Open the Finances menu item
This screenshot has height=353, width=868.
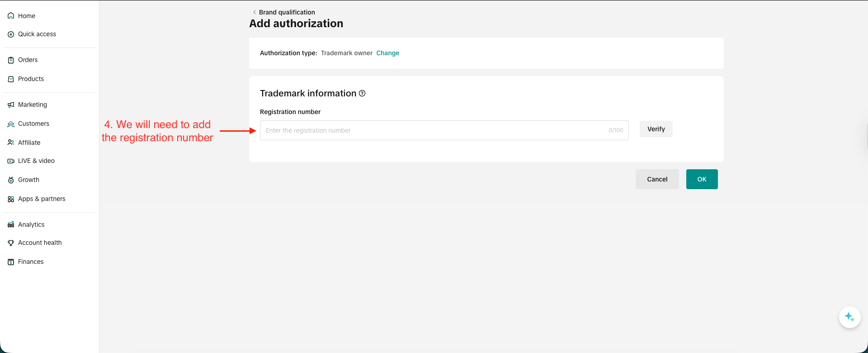pyautogui.click(x=31, y=262)
